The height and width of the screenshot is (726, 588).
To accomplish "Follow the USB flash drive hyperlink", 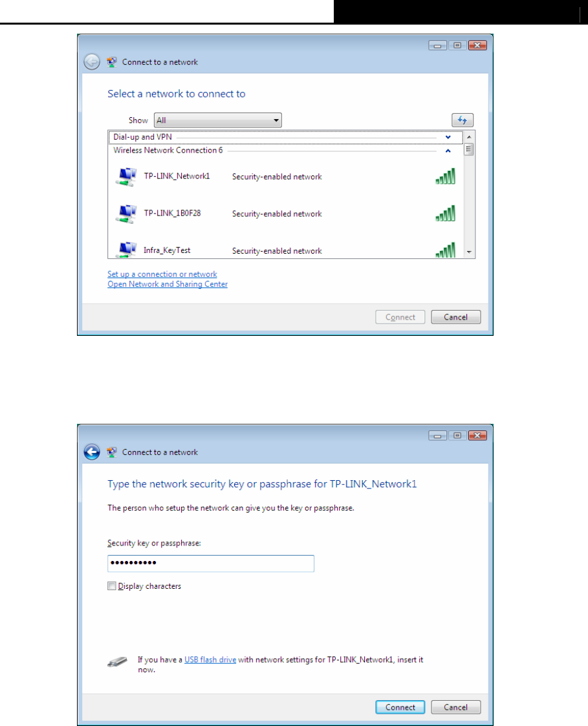I will 210,660.
